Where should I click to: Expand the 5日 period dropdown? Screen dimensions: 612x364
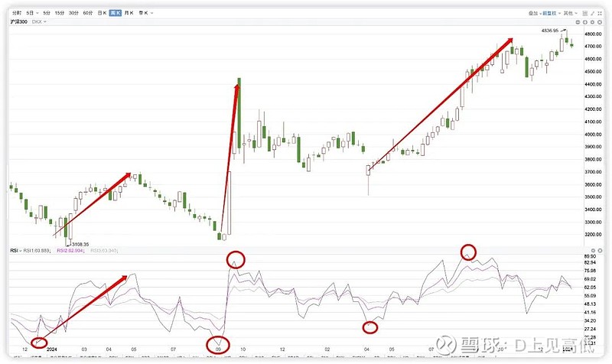click(x=32, y=13)
